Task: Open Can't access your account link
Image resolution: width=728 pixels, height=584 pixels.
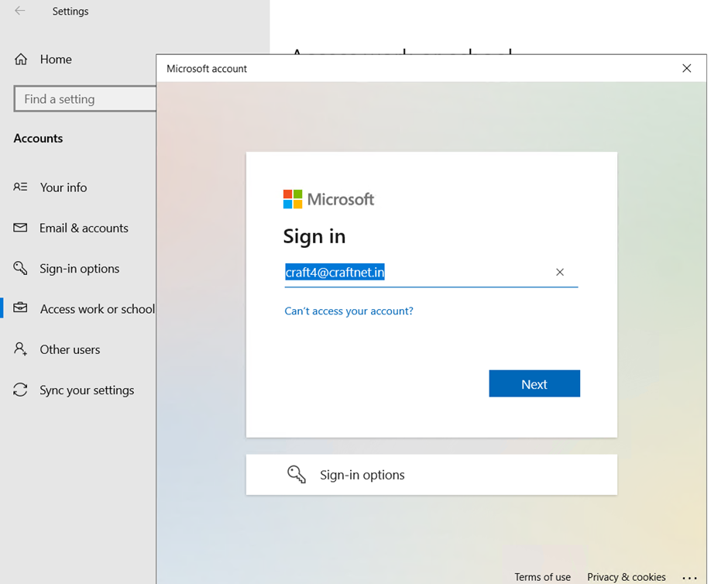Action: tap(349, 311)
